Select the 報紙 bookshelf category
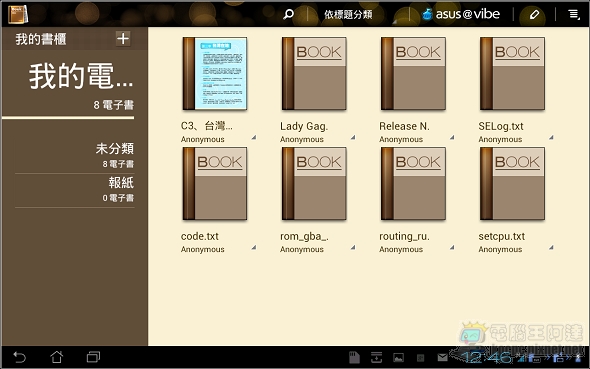 click(75, 190)
